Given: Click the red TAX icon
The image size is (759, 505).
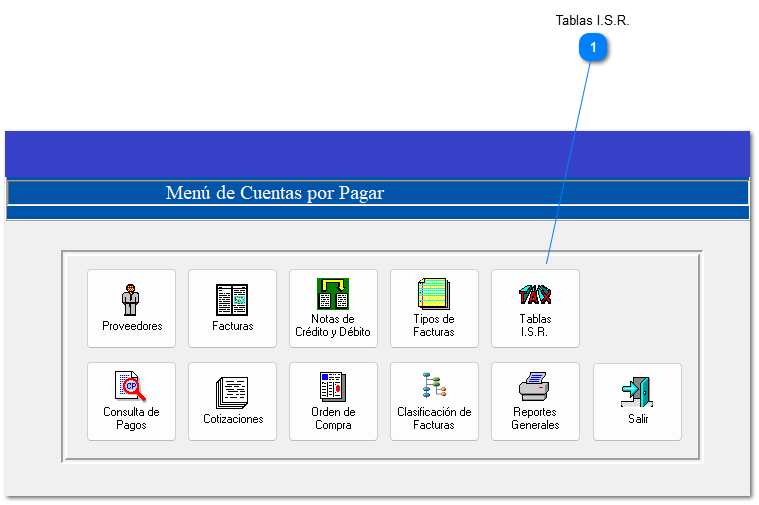Looking at the screenshot, I should click(535, 294).
